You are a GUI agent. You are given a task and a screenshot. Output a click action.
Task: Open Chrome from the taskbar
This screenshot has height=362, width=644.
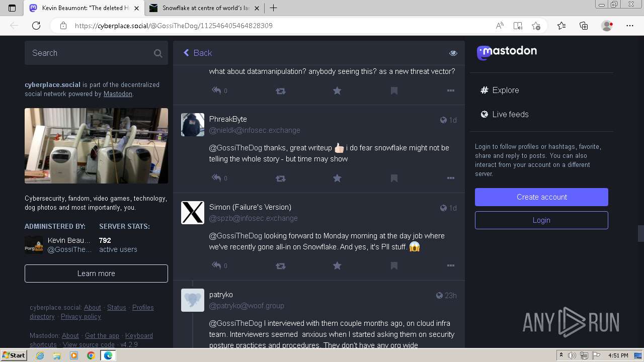[x=91, y=355]
